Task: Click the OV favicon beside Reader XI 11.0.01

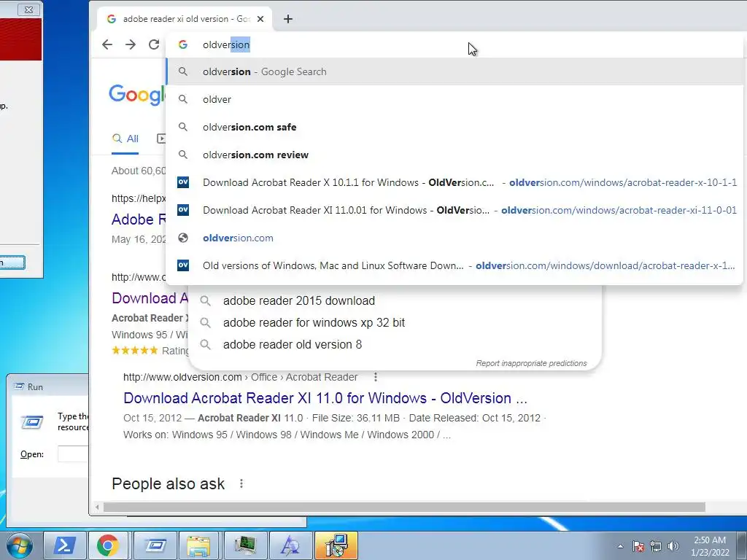Action: click(x=183, y=210)
